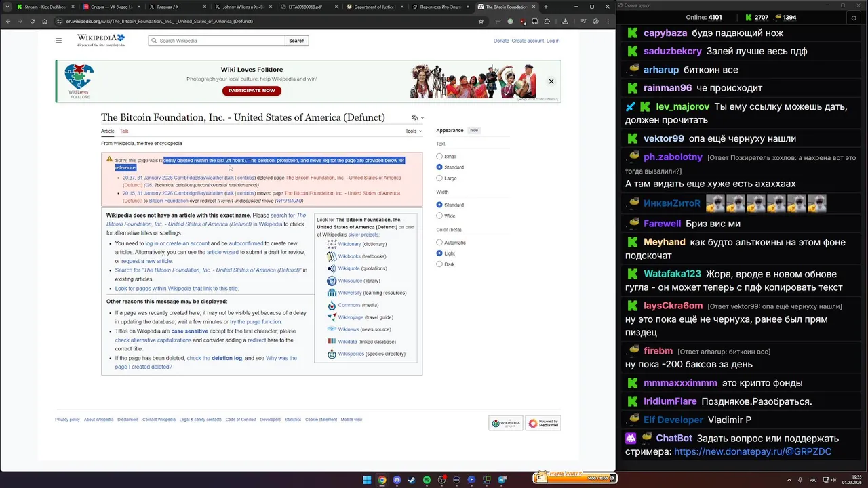Open the Windows Start button

(367, 480)
